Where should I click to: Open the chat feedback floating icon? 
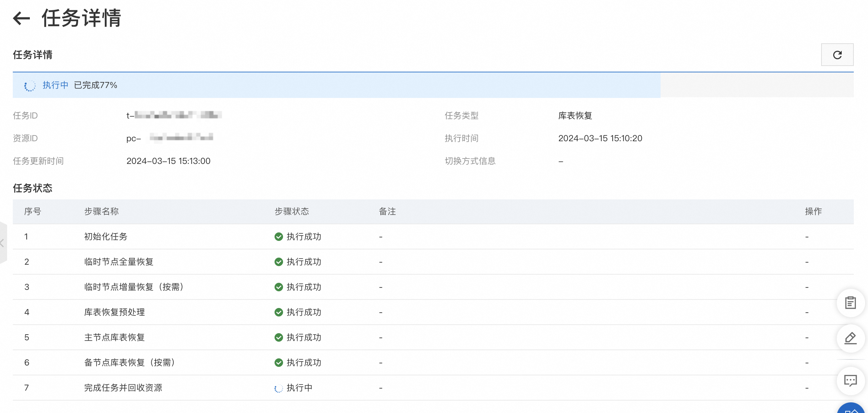tap(850, 381)
